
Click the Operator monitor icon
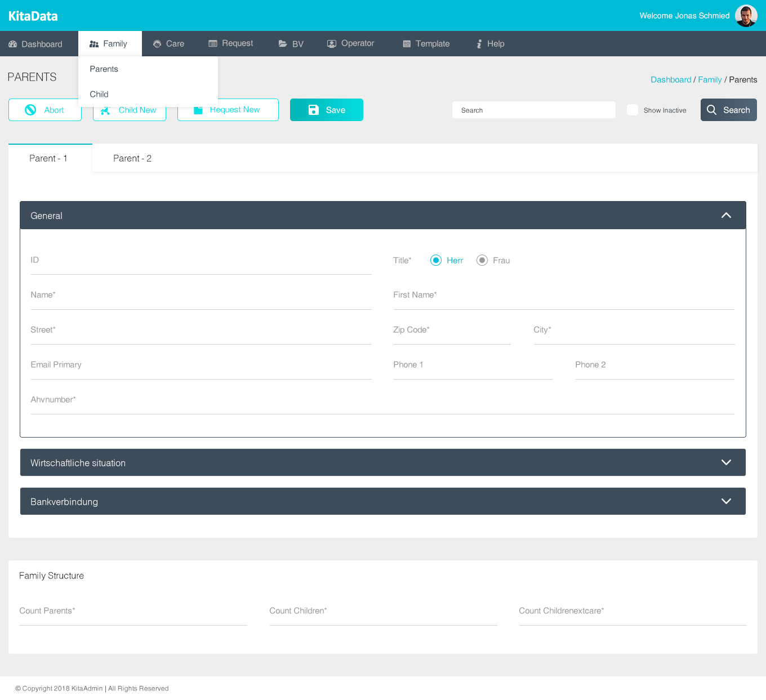pos(332,44)
